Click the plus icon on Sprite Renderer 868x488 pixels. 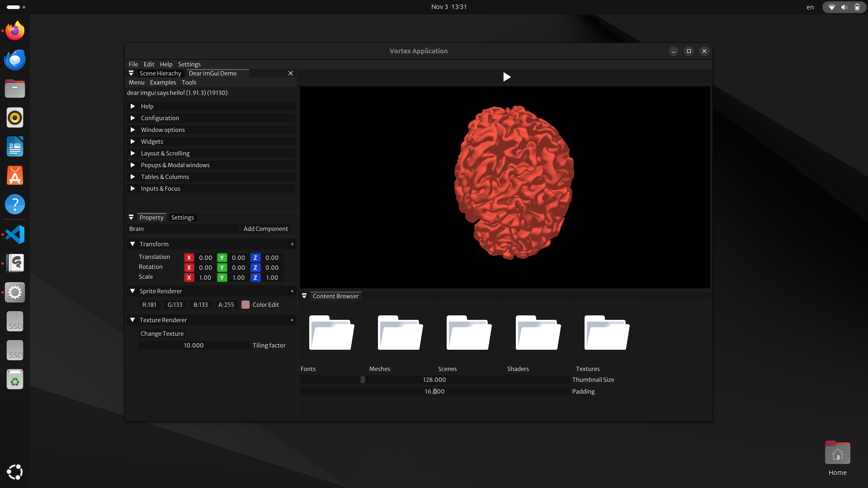click(x=292, y=291)
